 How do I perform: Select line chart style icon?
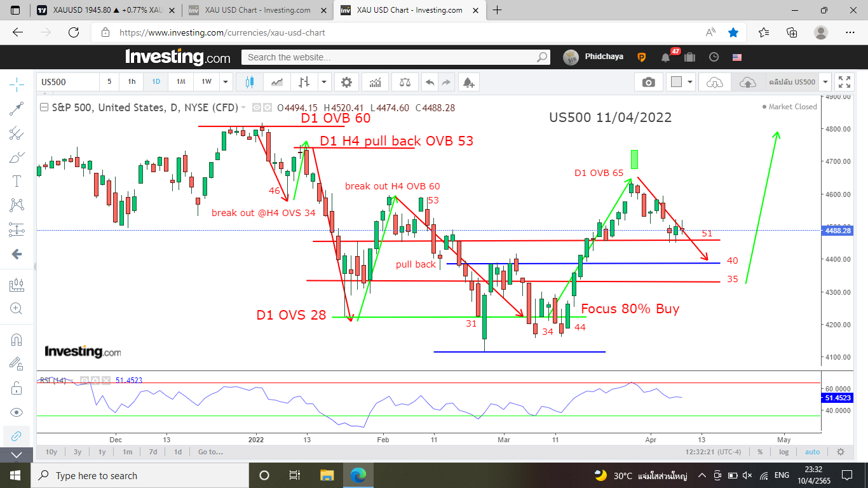pos(277,82)
